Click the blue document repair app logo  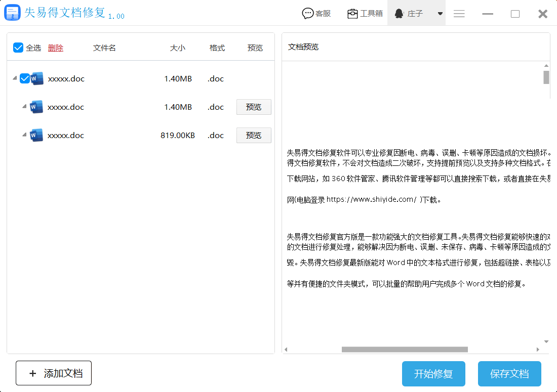[12, 13]
